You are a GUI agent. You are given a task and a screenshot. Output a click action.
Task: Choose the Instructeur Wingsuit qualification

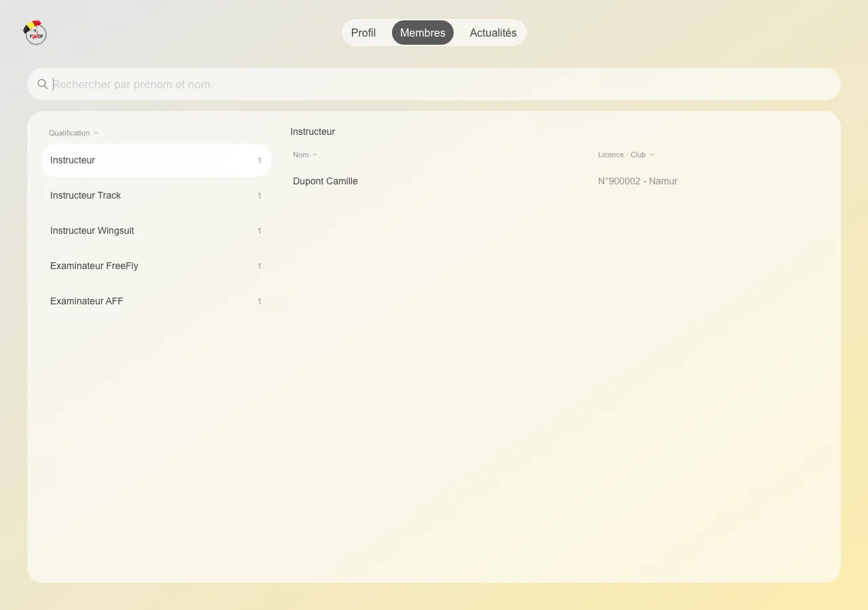(x=156, y=230)
